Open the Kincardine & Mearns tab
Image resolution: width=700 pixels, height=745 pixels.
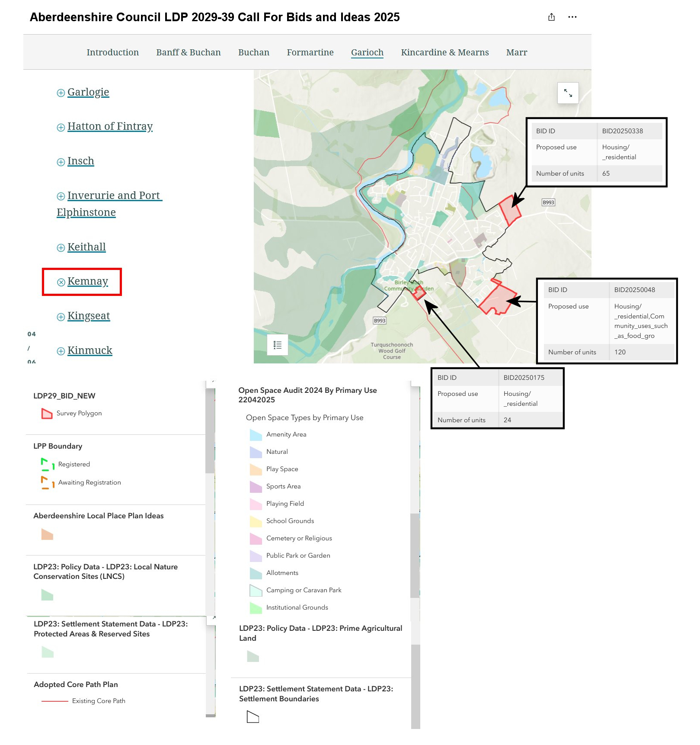[444, 52]
